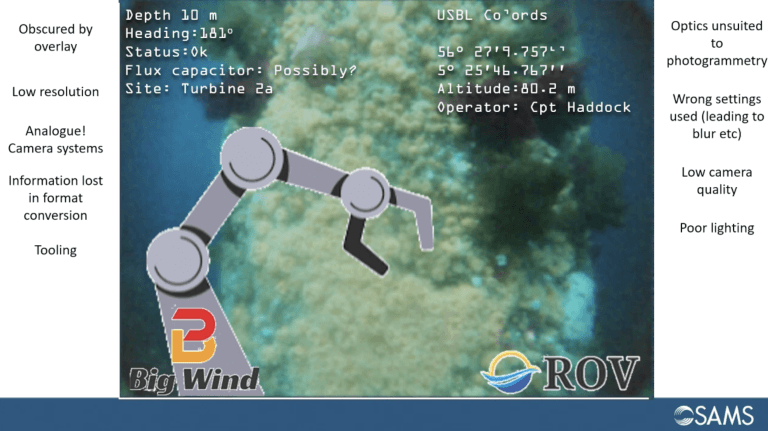The width and height of the screenshot is (768, 431).
Task: Click the 'Flux capacitor: Possibly?' readout
Action: (240, 70)
